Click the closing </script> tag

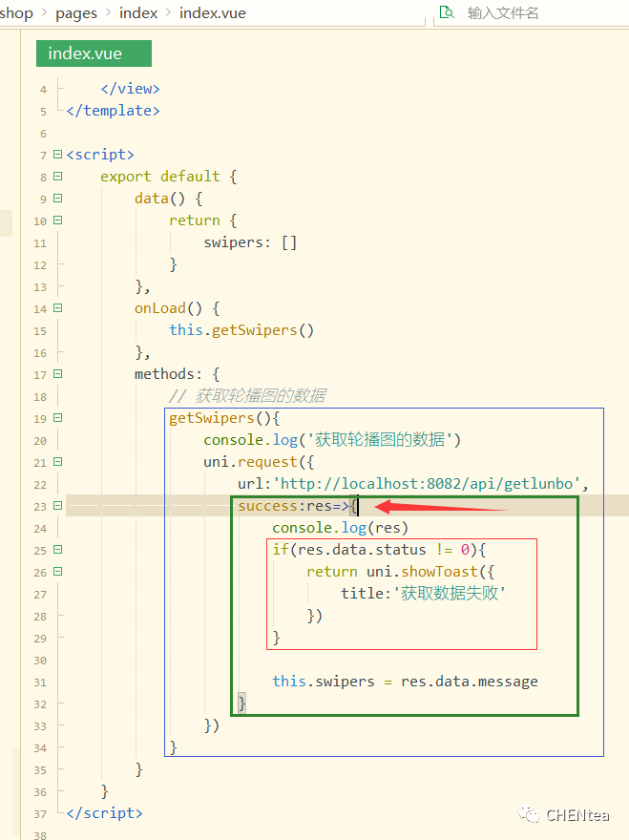point(104,813)
